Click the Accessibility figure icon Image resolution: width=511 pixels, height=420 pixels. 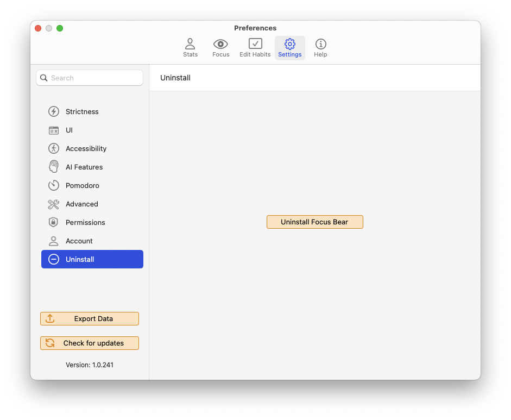[x=54, y=149]
